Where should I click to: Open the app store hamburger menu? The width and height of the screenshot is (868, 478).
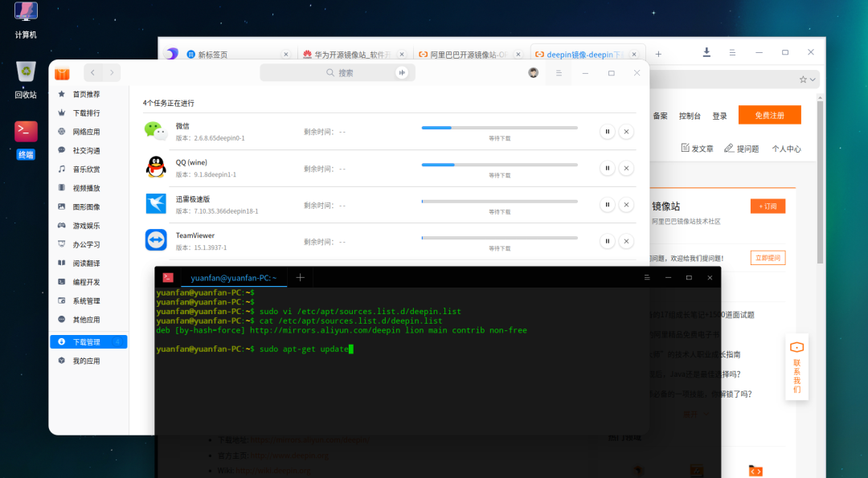559,73
